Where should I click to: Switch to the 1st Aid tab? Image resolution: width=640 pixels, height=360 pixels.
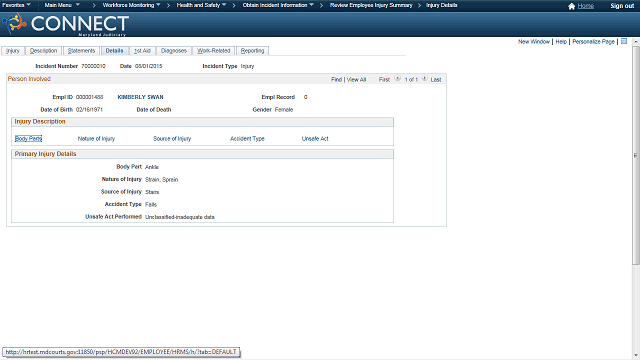[142, 51]
